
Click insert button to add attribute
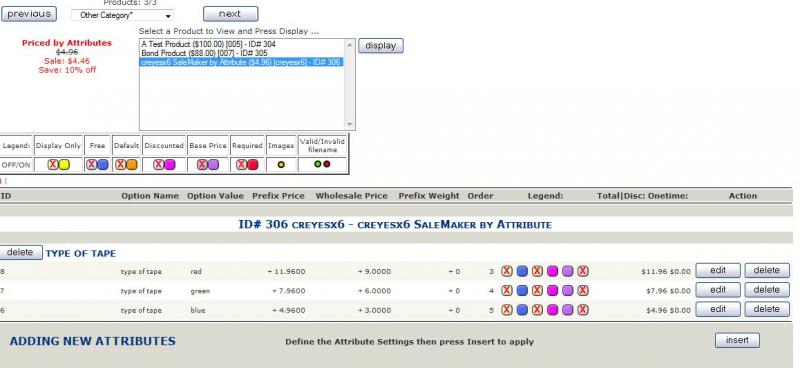[737, 340]
